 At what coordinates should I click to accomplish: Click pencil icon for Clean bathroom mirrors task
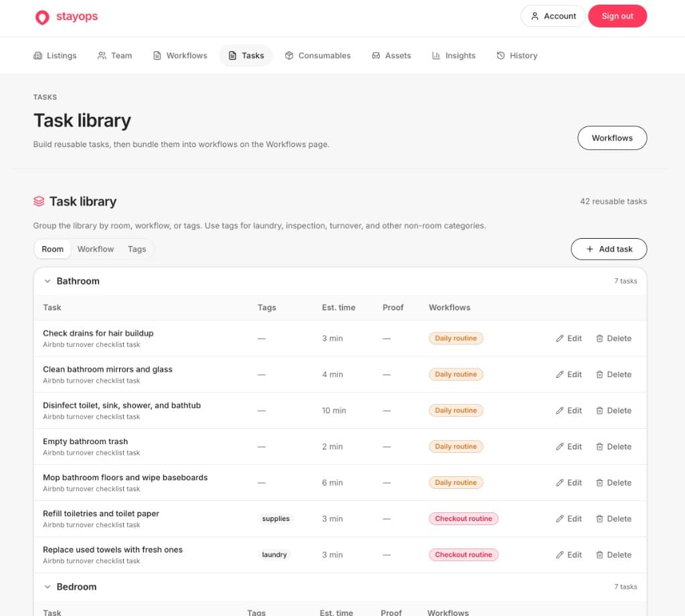(x=560, y=375)
